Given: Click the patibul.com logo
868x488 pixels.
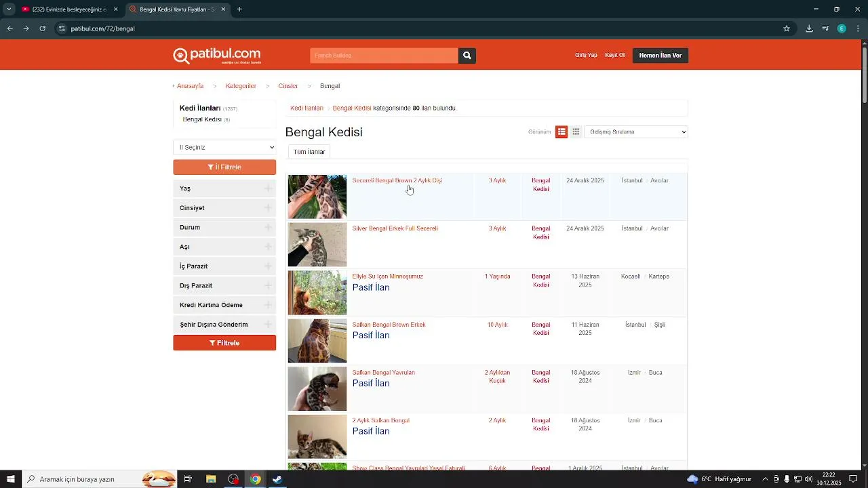Looking at the screenshot, I should [217, 55].
